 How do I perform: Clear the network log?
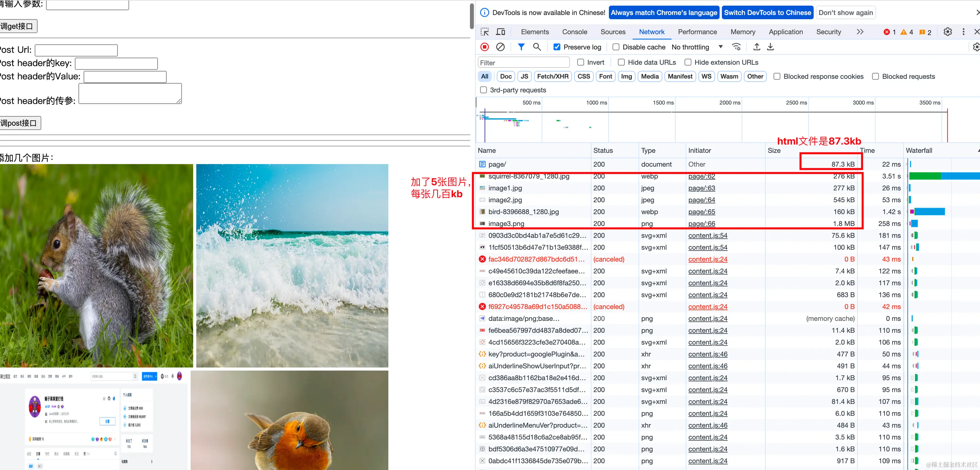500,47
